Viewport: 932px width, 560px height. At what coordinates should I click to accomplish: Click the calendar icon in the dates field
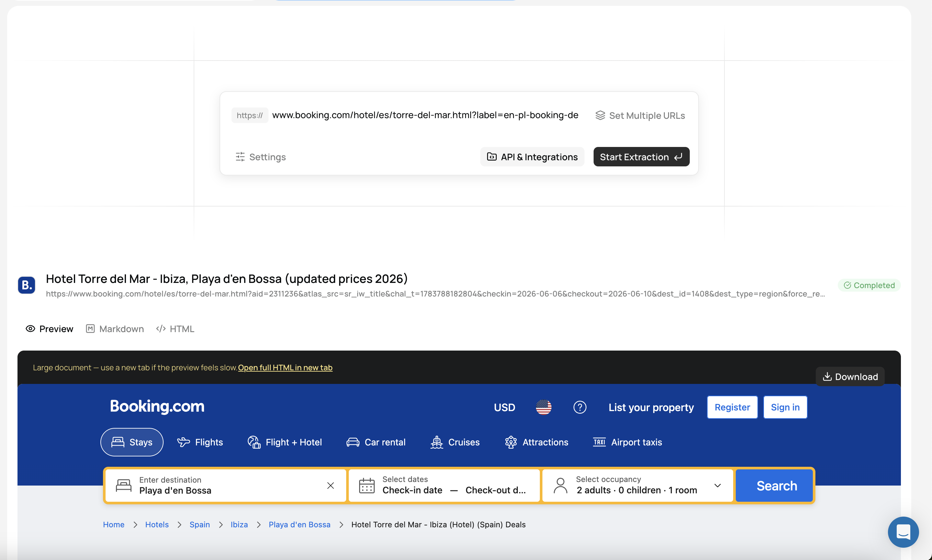click(x=367, y=485)
